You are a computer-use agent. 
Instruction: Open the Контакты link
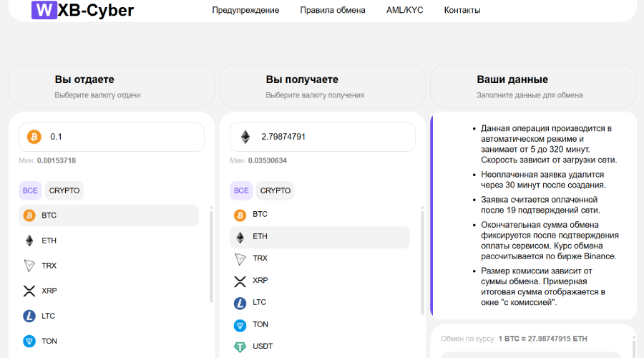tap(462, 11)
